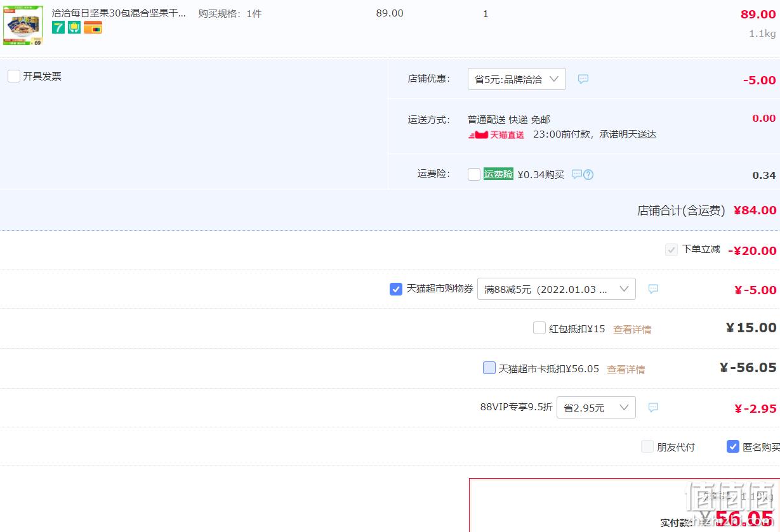Click the 88VIP discount amount ¥-2.95
The image size is (780, 532).
(x=755, y=408)
